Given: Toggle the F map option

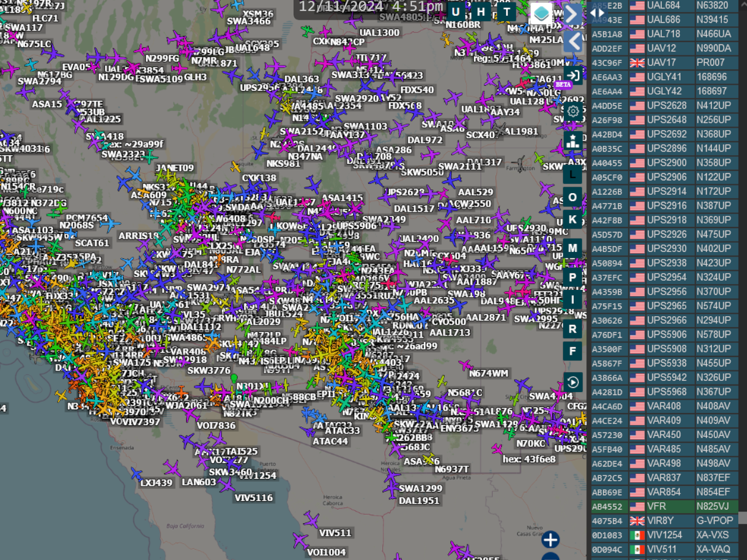Looking at the screenshot, I should pos(573,351).
